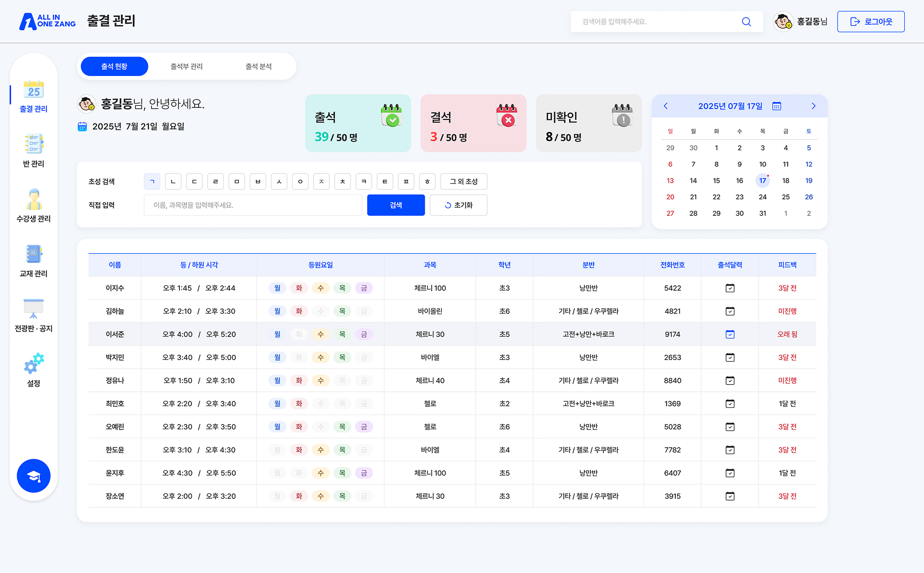Screen dimensions: 924x573
Task: Open attendance calendar icon for 이서준
Action: (x=730, y=334)
